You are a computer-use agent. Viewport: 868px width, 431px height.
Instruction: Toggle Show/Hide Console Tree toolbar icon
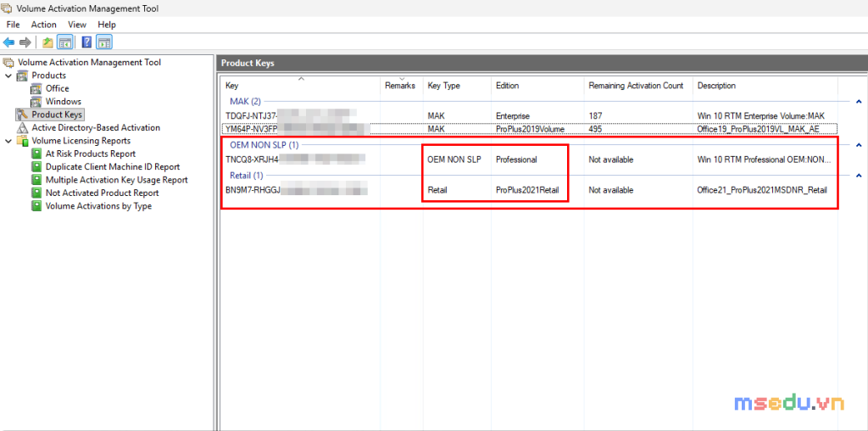click(x=64, y=42)
